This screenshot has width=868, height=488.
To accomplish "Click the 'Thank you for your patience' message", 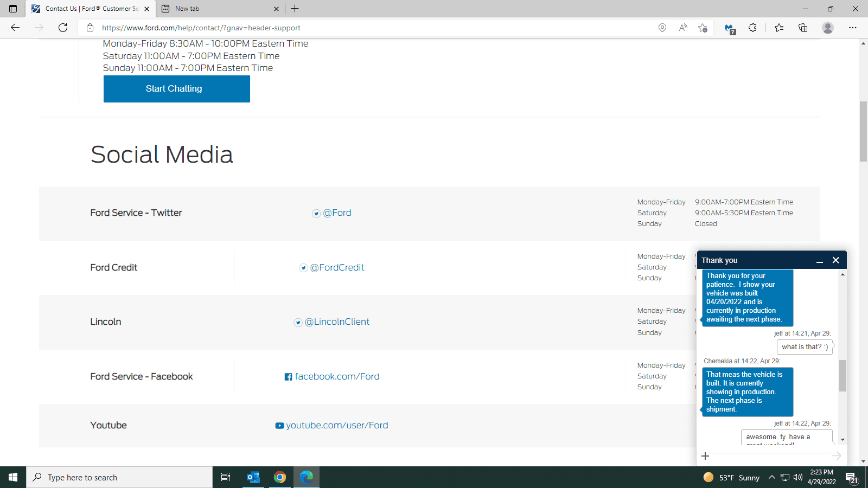I will pos(748,298).
